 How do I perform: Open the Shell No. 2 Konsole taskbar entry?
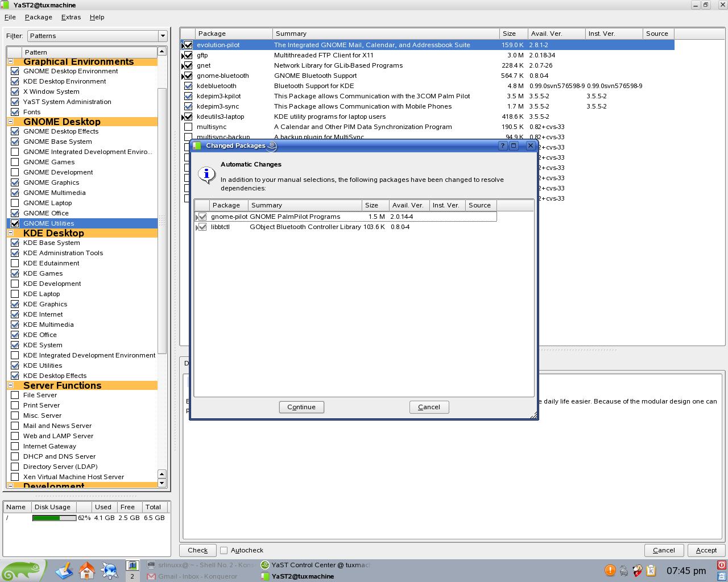[x=201, y=565]
